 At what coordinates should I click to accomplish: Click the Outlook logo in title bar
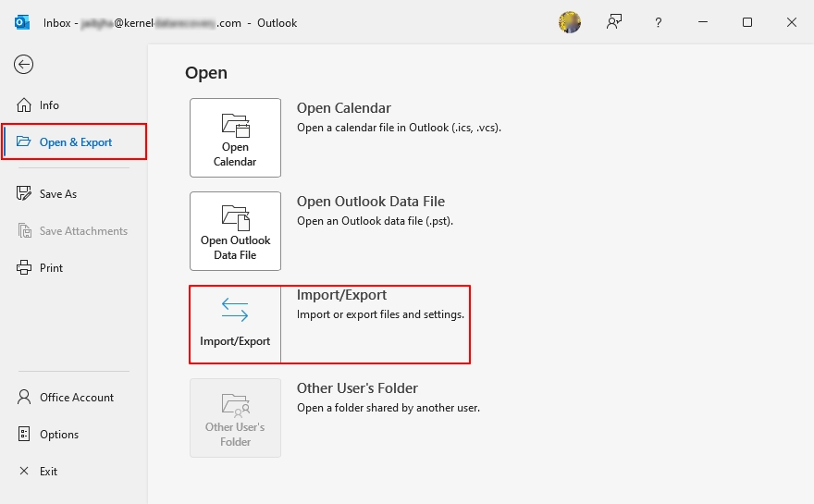click(22, 22)
